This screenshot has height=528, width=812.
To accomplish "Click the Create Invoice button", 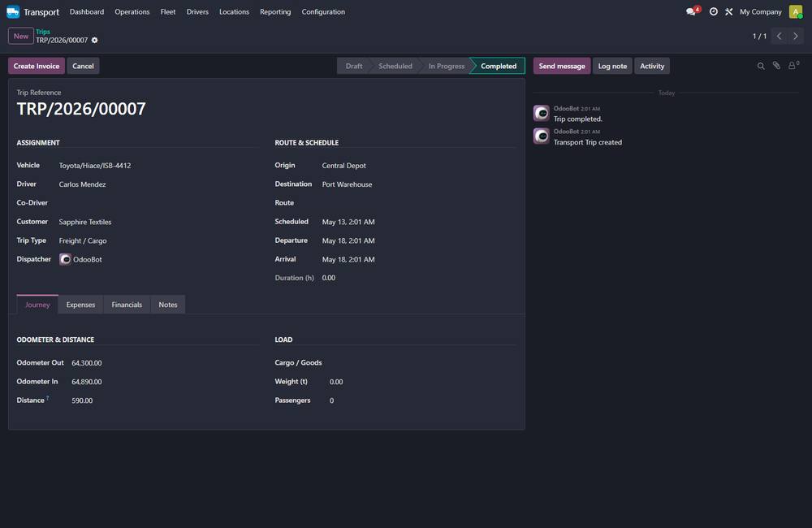I will click(37, 66).
